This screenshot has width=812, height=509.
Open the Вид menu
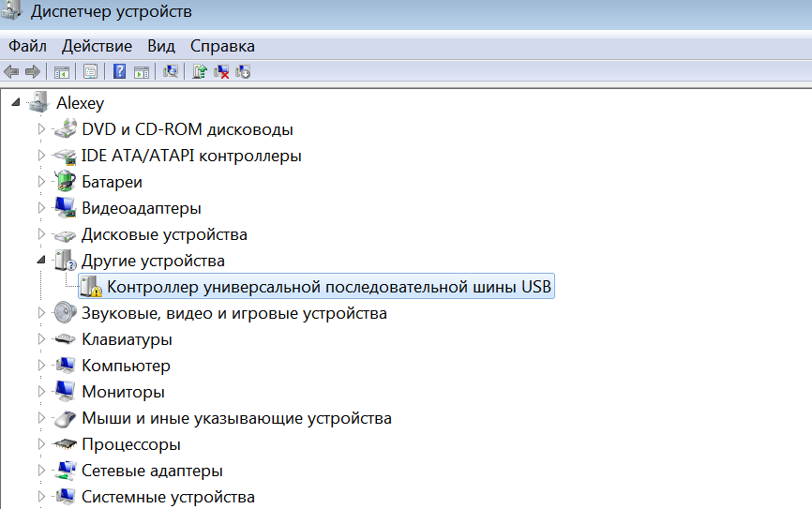click(x=161, y=46)
